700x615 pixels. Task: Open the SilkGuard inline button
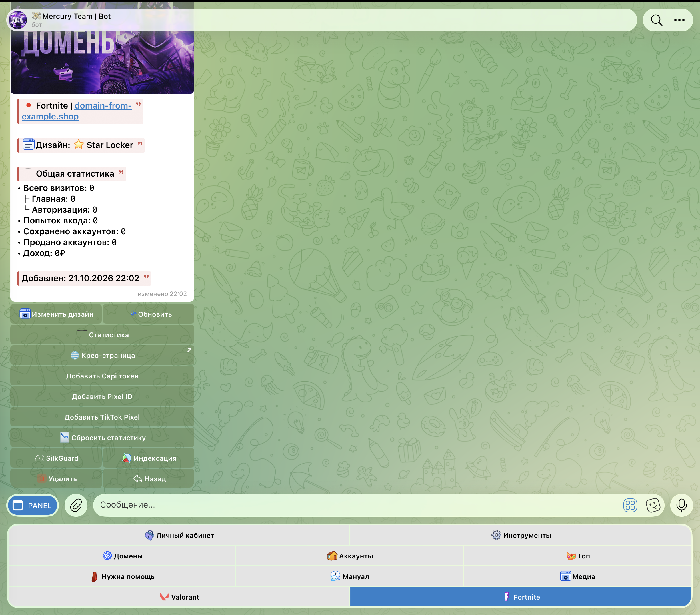tap(56, 458)
